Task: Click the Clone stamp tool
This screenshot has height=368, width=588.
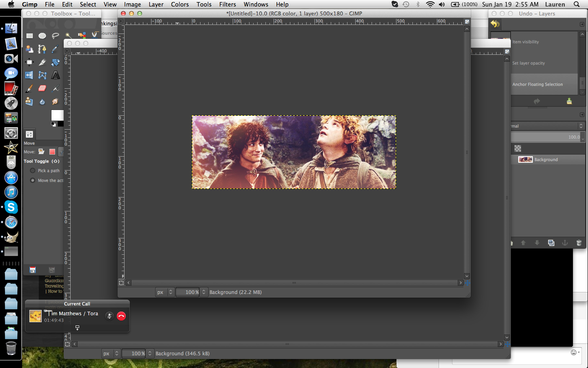Action: click(29, 101)
